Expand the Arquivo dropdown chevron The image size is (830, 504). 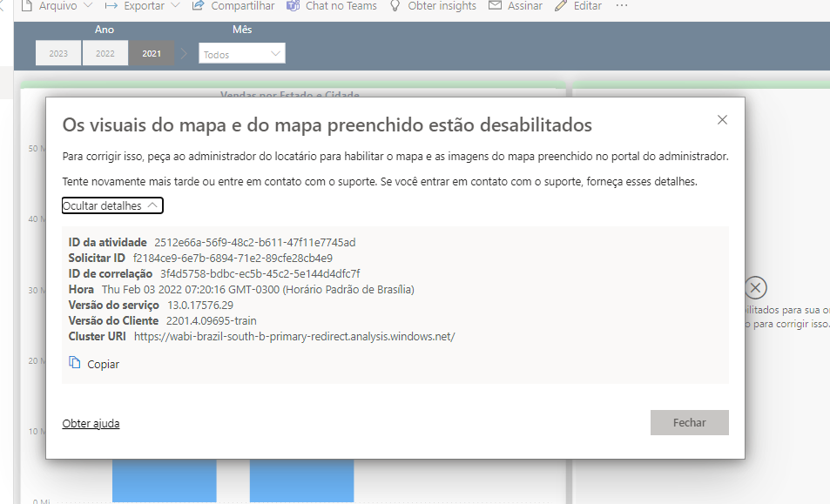click(x=88, y=5)
